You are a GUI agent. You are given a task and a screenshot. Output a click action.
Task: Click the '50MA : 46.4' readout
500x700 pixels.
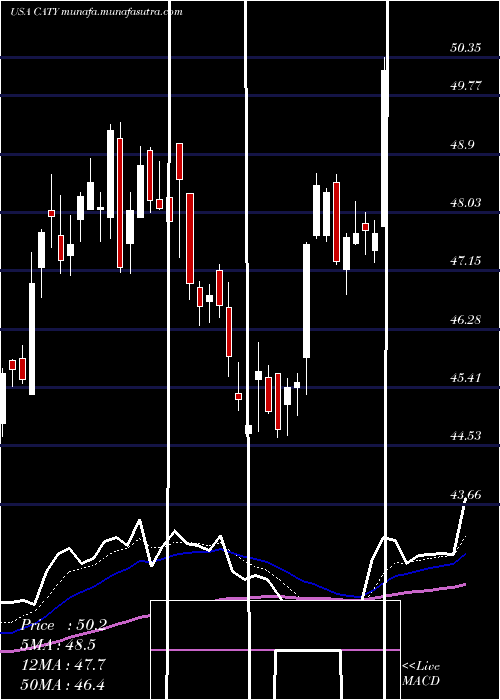pos(63,684)
